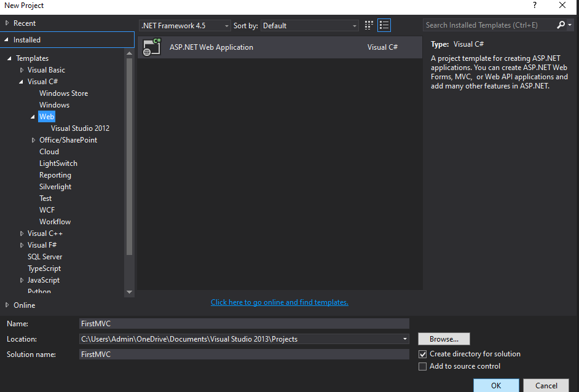Viewport: 579px width, 392px height.
Task: Open the Location path dropdown arrow
Action: [404, 339]
